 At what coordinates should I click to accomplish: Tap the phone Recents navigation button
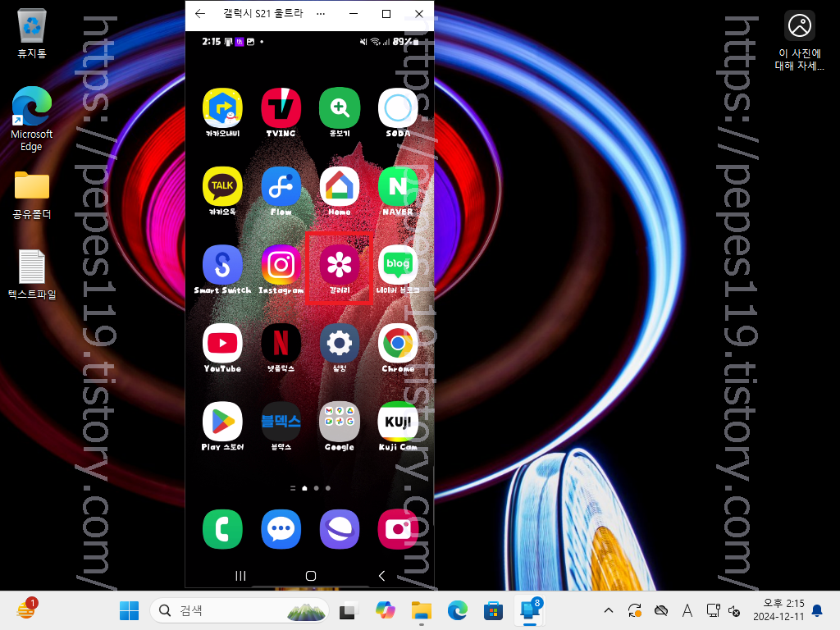[x=240, y=576]
